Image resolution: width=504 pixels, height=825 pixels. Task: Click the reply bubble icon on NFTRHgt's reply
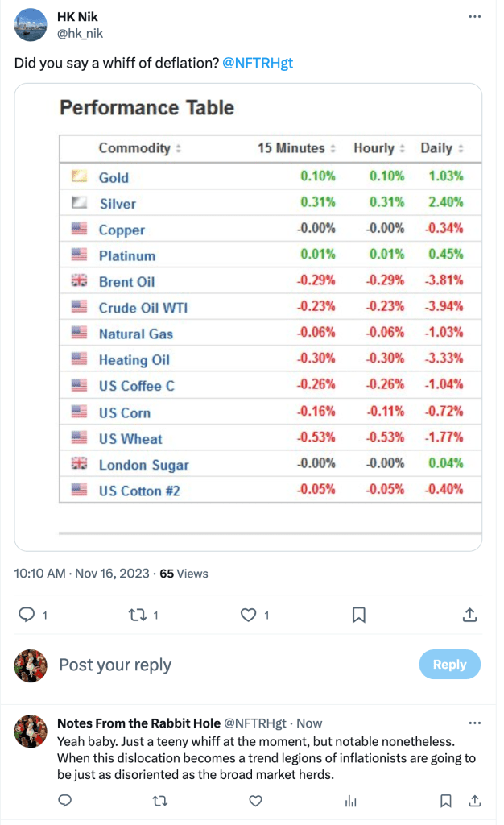pos(64,801)
